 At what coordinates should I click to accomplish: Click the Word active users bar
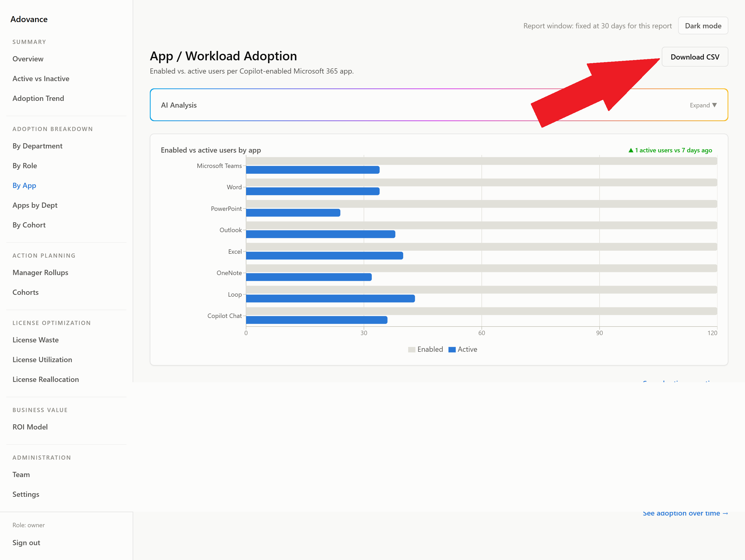313,192
